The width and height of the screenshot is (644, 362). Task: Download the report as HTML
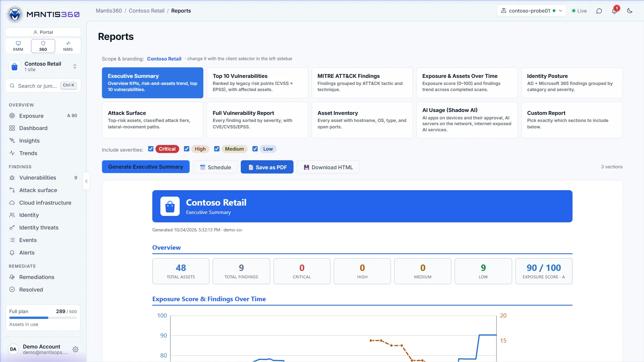tap(328, 167)
